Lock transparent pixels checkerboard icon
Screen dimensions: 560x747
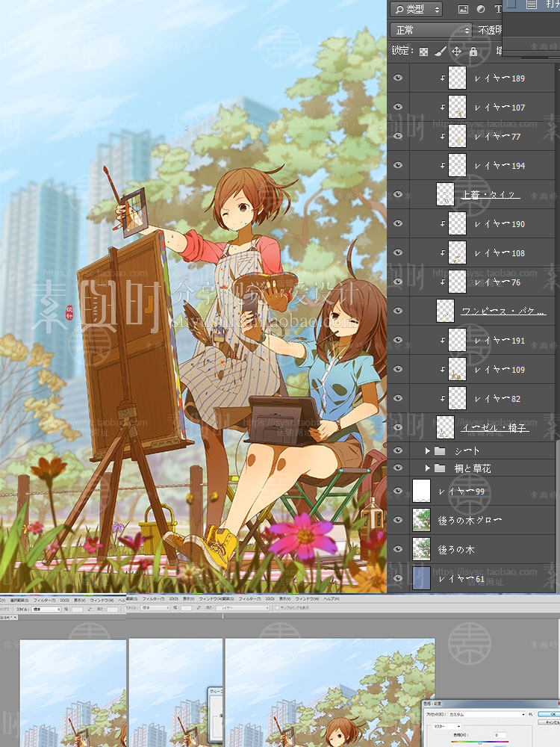click(423, 52)
